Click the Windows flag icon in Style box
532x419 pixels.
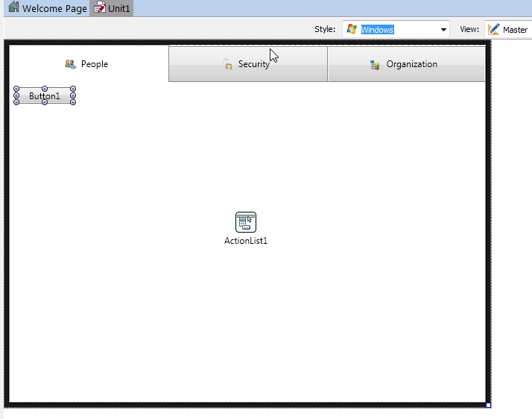(x=352, y=29)
